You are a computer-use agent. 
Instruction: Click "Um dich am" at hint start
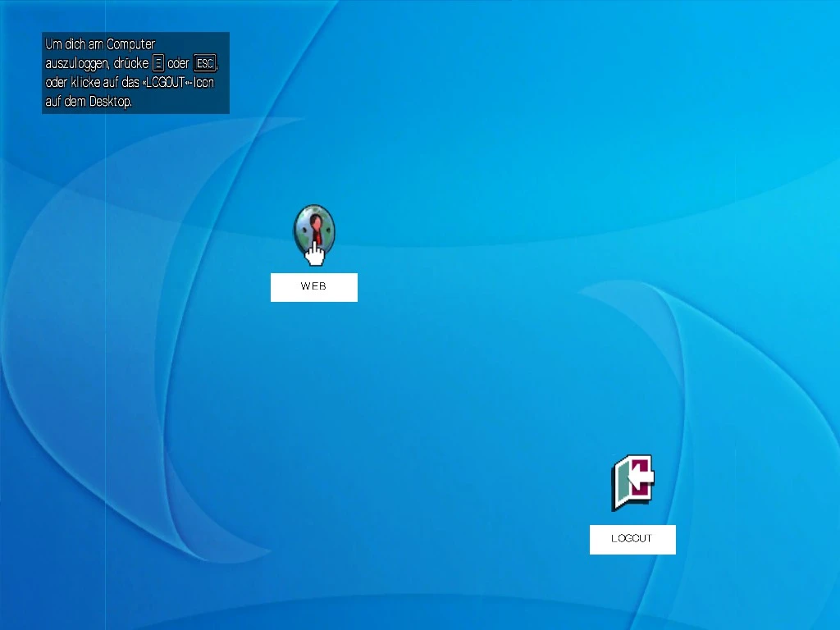tap(75, 44)
